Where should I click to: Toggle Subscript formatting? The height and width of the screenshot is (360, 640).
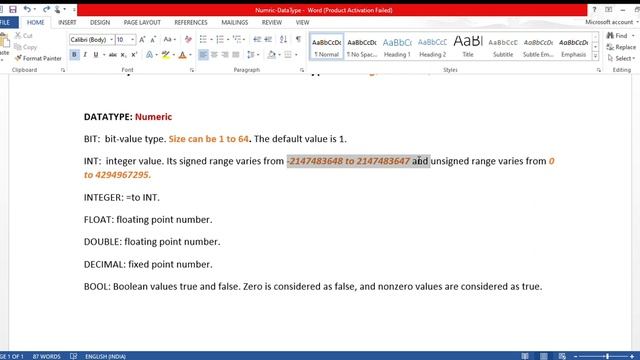pyautogui.click(x=124, y=55)
